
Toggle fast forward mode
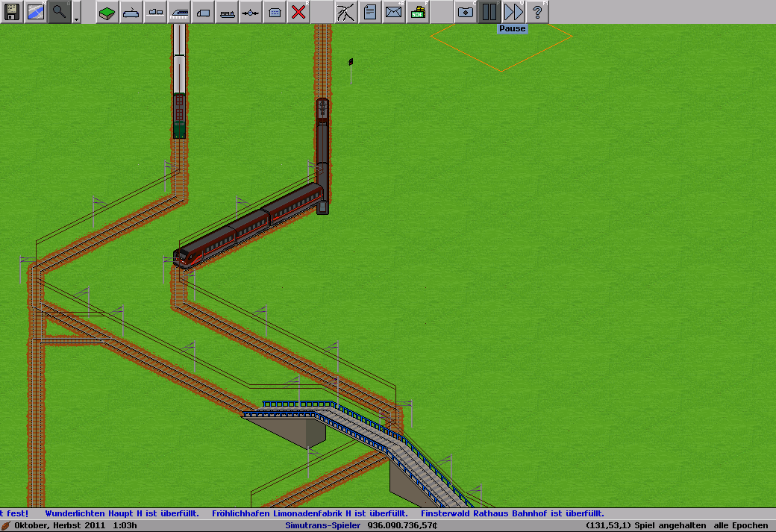tap(513, 11)
